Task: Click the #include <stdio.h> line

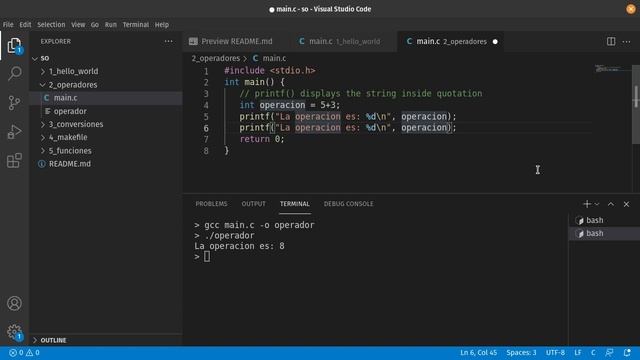Action: click(x=270, y=71)
